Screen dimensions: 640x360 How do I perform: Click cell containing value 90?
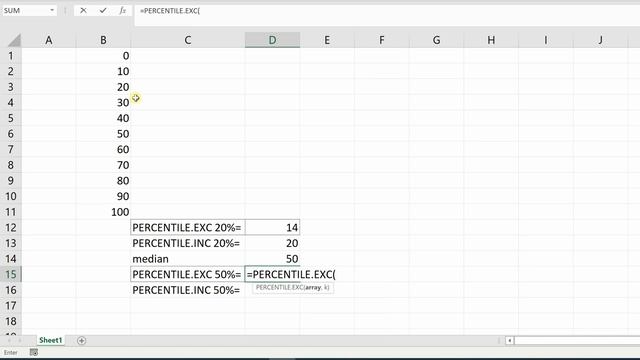pos(103,196)
